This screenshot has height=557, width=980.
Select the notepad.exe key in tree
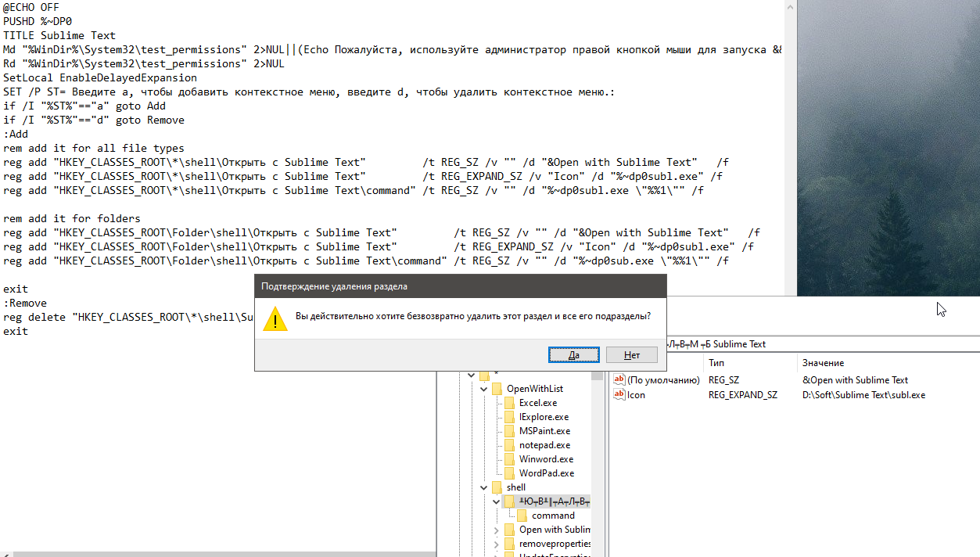(x=544, y=445)
